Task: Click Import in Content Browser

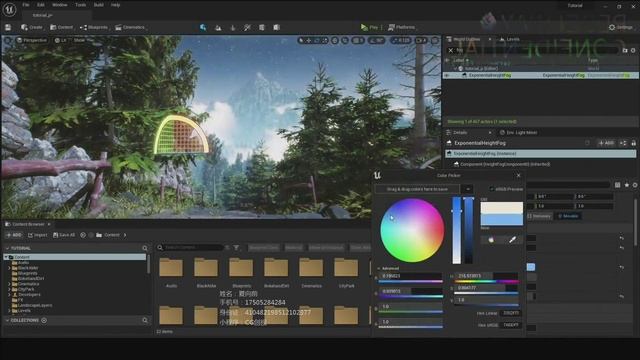Action: pyautogui.click(x=38, y=235)
